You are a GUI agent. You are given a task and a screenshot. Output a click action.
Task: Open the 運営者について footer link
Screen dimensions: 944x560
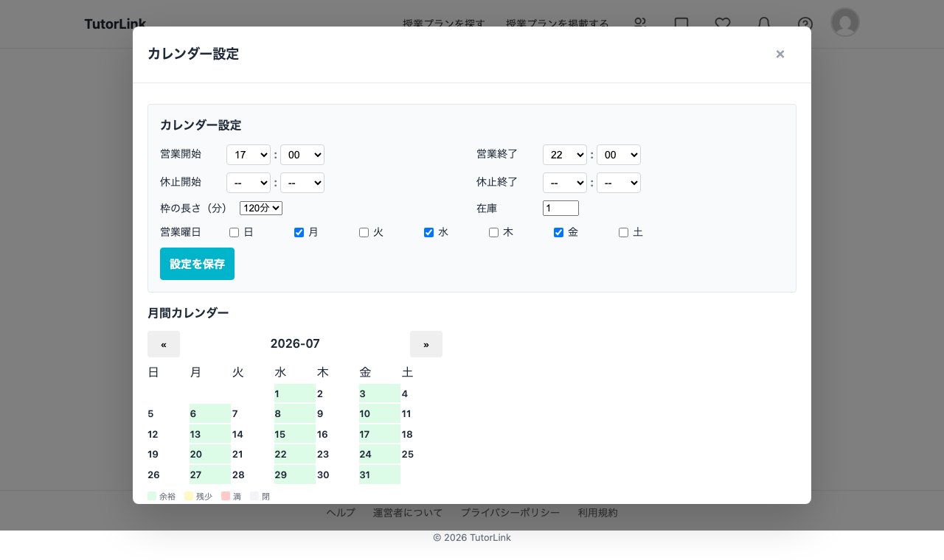pyautogui.click(x=408, y=513)
